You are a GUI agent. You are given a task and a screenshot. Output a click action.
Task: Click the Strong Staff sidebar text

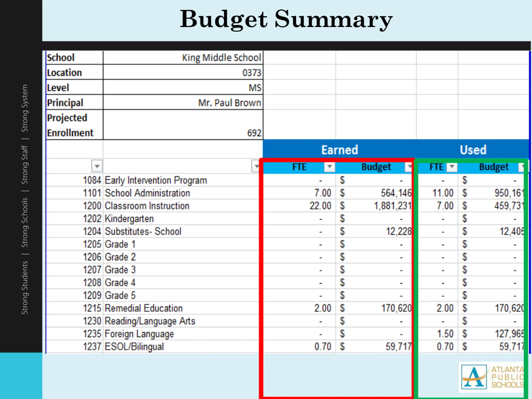25,165
